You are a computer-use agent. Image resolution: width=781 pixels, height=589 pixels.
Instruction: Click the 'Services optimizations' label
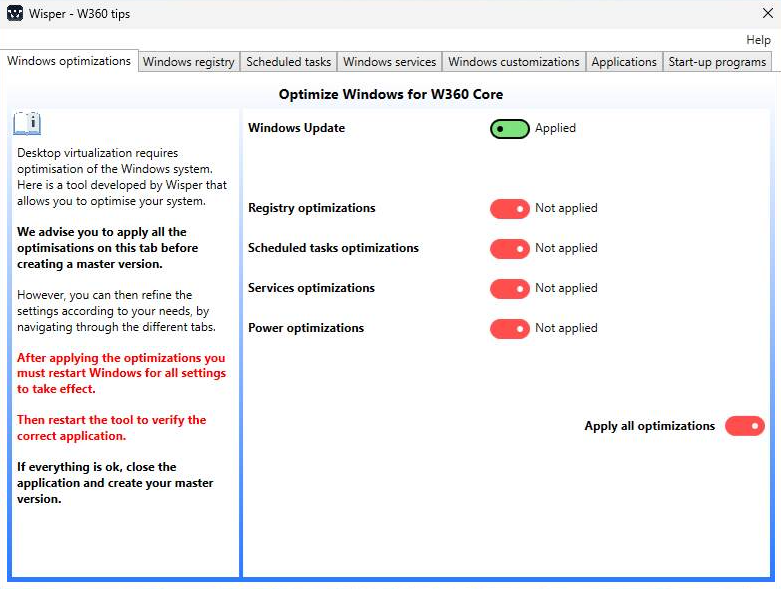[311, 288]
